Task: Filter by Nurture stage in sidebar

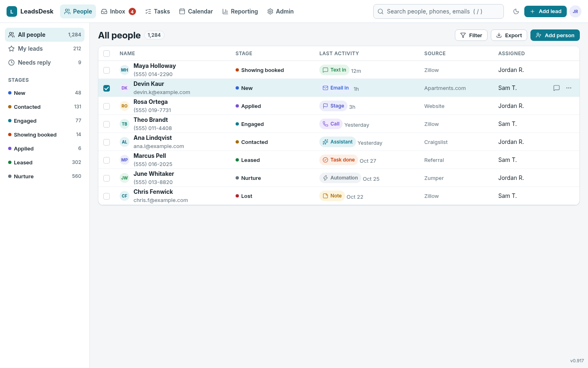Action: click(x=45, y=176)
